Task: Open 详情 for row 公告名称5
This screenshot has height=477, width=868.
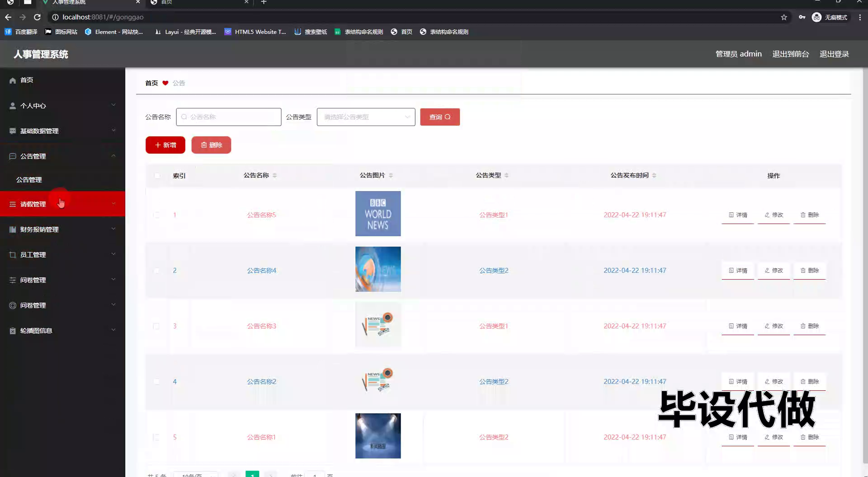Action: tap(738, 215)
